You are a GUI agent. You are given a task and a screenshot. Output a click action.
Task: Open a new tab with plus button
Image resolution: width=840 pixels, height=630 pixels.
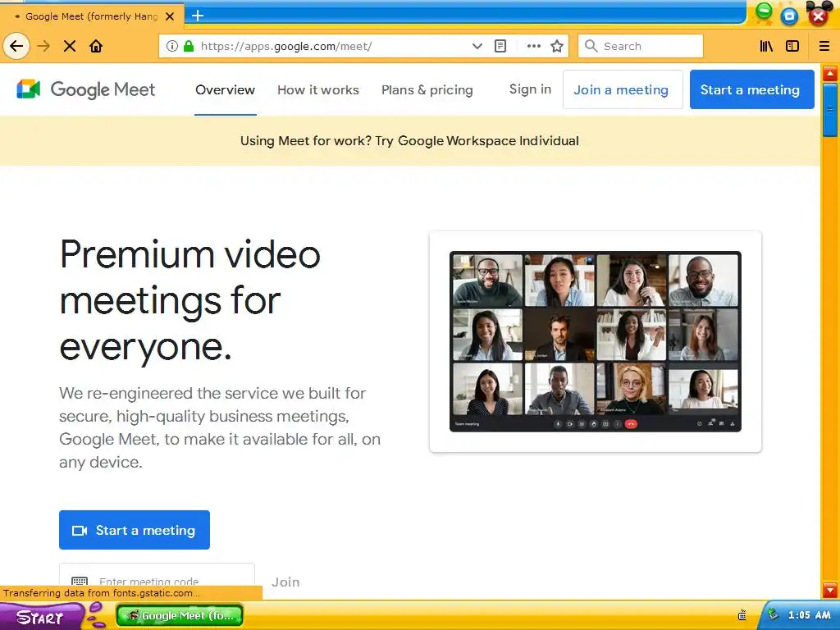click(x=198, y=16)
